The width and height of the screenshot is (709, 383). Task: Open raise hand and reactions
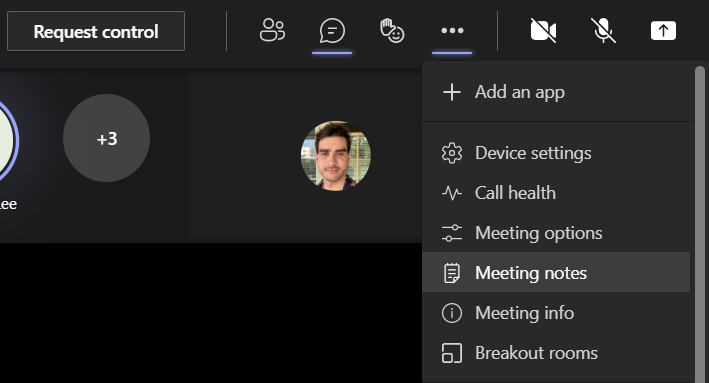392,31
